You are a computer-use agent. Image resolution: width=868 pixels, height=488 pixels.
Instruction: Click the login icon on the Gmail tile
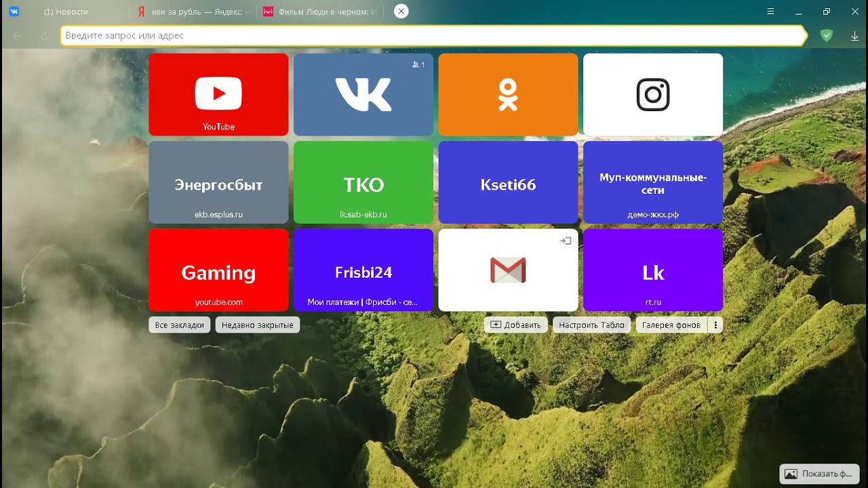(x=566, y=241)
